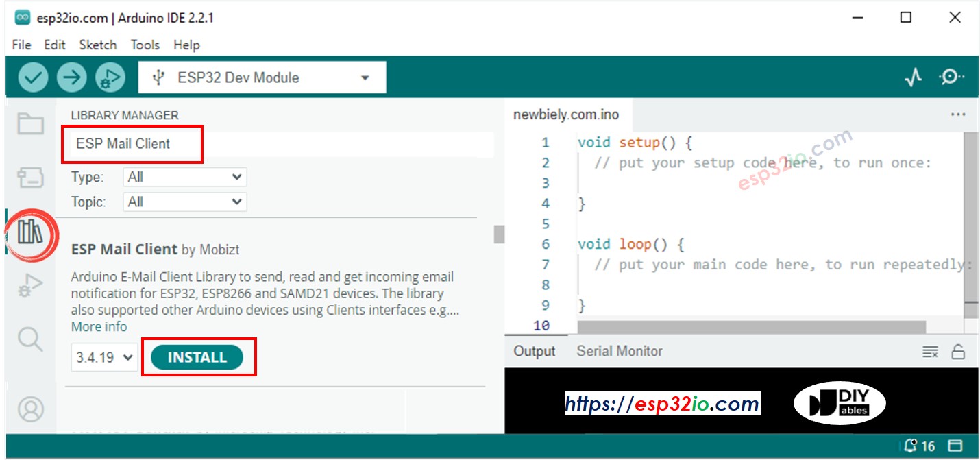Image resolution: width=980 pixels, height=460 pixels.
Task: Open the Sketchbook folder sidebar icon
Action: pyautogui.click(x=30, y=123)
